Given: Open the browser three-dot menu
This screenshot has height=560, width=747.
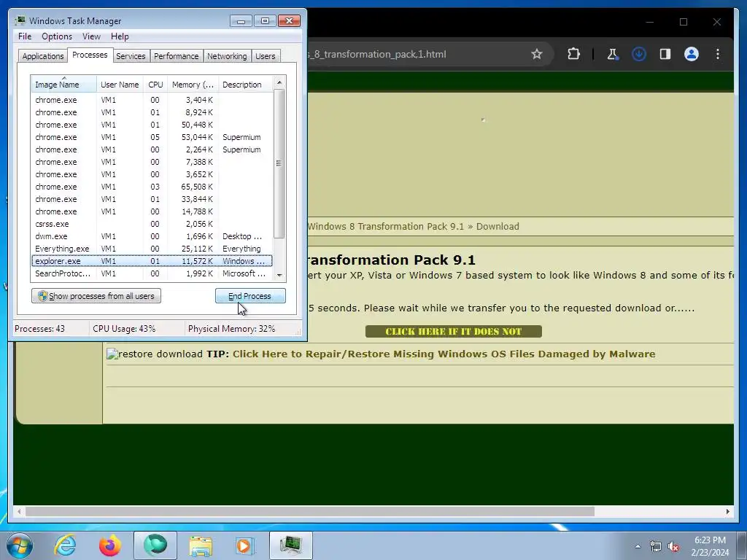Looking at the screenshot, I should click(718, 54).
